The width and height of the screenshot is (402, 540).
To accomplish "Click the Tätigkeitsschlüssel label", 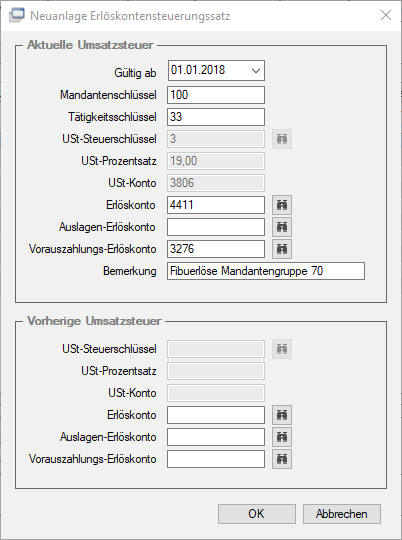I will pyautogui.click(x=112, y=117).
